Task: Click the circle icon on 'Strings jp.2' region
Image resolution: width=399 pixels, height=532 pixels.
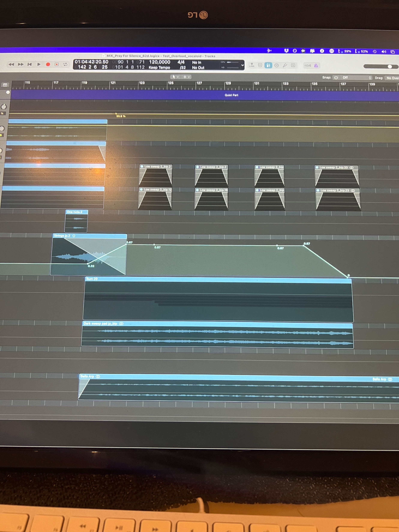Action: click(x=74, y=236)
